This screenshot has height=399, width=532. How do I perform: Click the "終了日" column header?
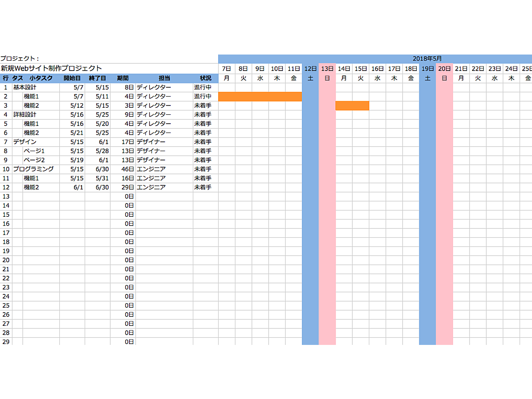tap(98, 78)
